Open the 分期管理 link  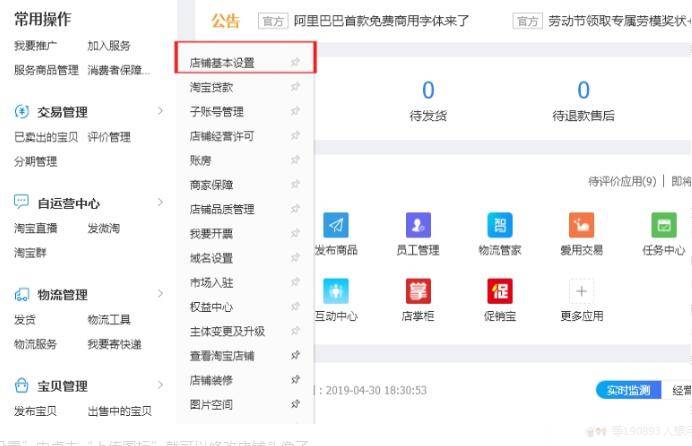click(35, 161)
